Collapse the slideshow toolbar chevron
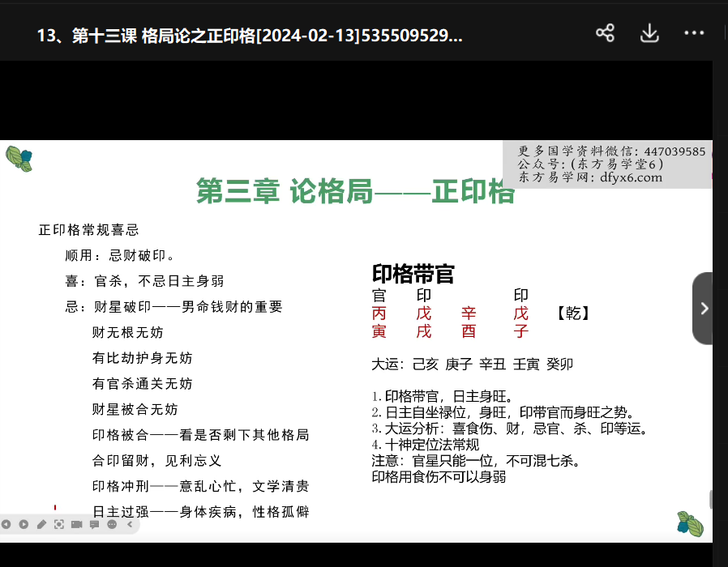 [x=130, y=524]
